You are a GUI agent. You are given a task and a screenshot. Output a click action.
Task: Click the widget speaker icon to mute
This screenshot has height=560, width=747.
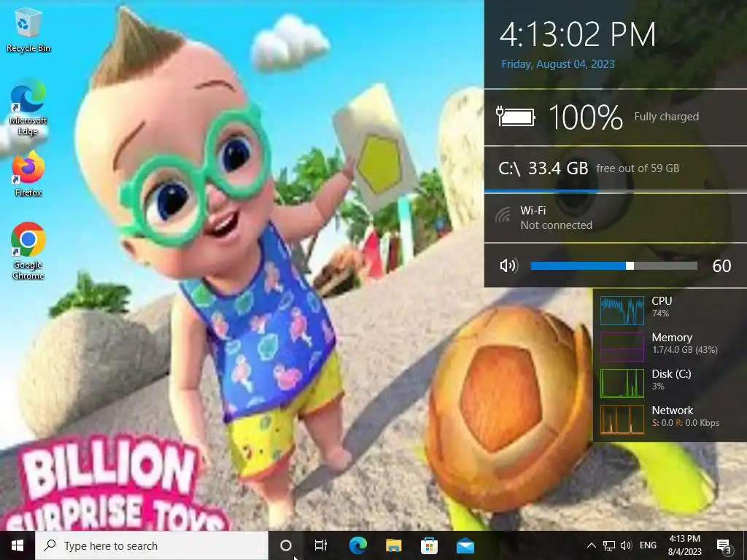[x=508, y=265]
